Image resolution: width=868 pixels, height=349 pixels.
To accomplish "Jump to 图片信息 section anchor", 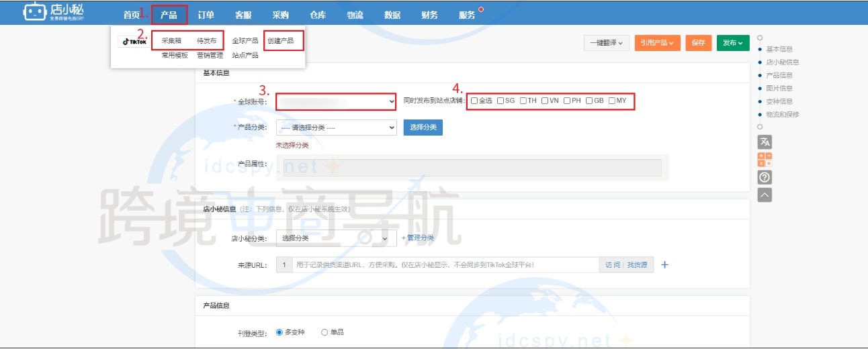I will 779,88.
